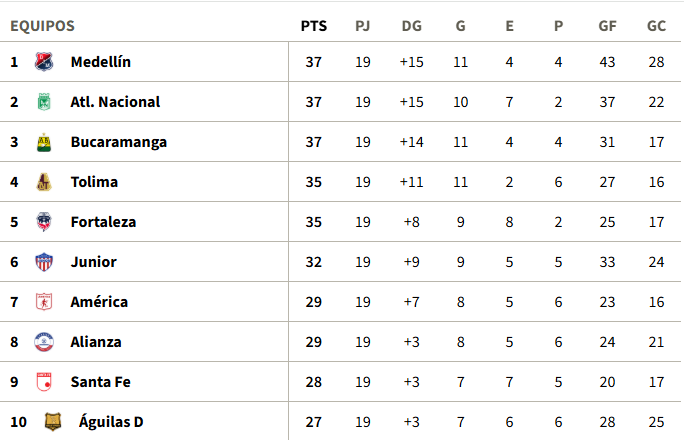684x440 pixels.
Task: Click the GC column header
Action: 656,26
